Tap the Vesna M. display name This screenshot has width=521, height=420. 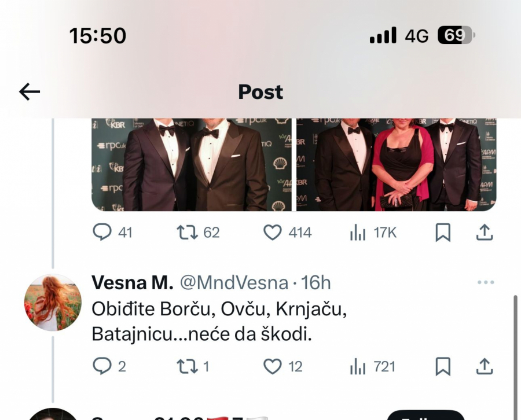coord(133,283)
